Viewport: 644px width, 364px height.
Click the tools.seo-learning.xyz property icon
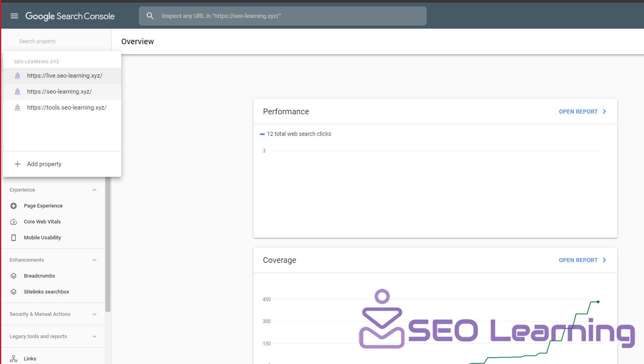18,108
